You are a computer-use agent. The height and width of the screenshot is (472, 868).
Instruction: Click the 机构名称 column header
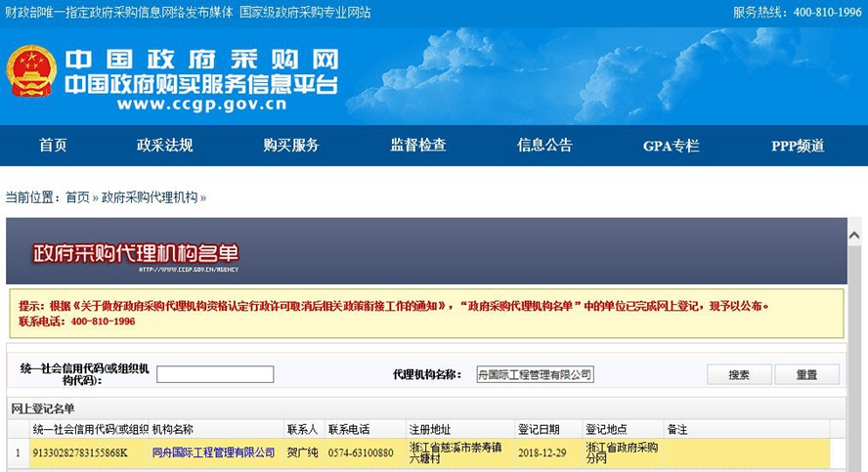click(216, 429)
